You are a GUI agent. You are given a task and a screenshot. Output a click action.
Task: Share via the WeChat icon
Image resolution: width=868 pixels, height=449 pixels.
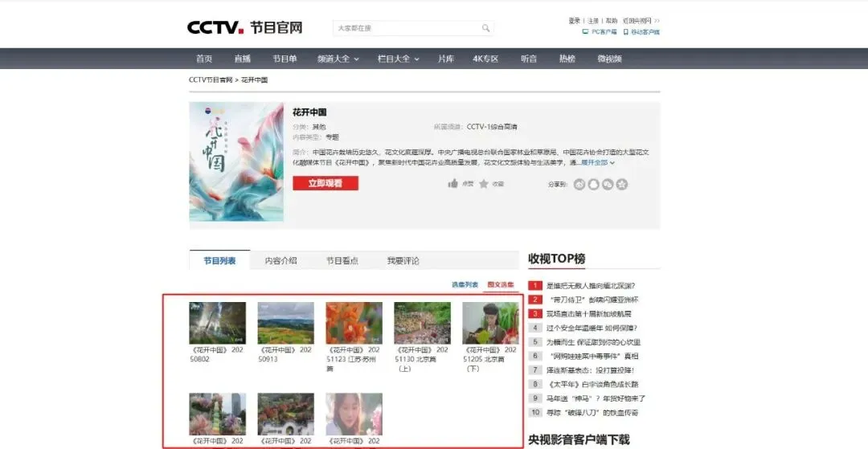pos(608,184)
